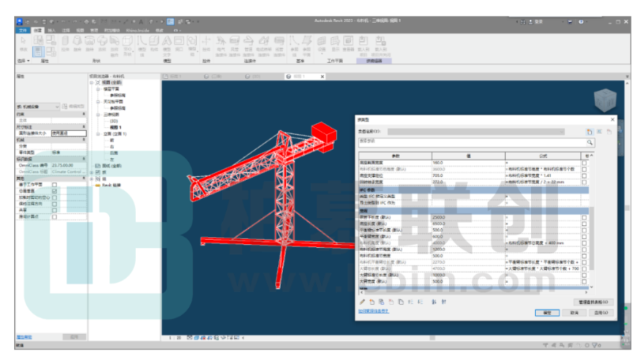Open the 文件 file tab

[x=23, y=31]
